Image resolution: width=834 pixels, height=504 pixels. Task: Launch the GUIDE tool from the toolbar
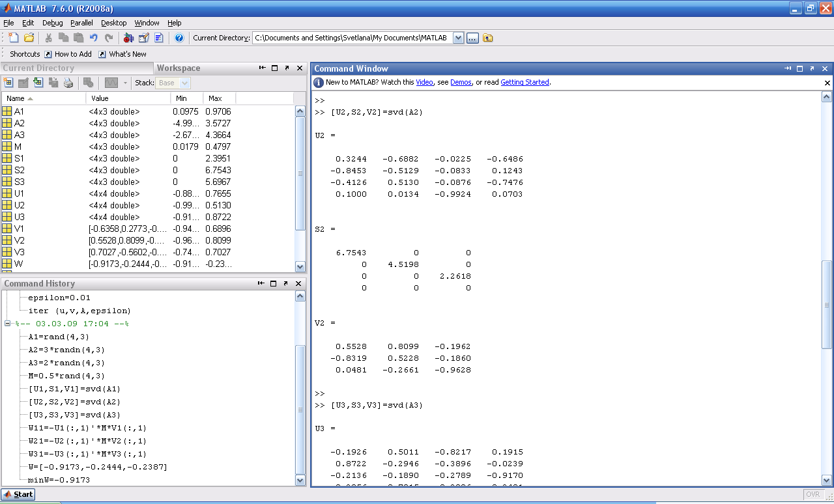click(x=144, y=38)
